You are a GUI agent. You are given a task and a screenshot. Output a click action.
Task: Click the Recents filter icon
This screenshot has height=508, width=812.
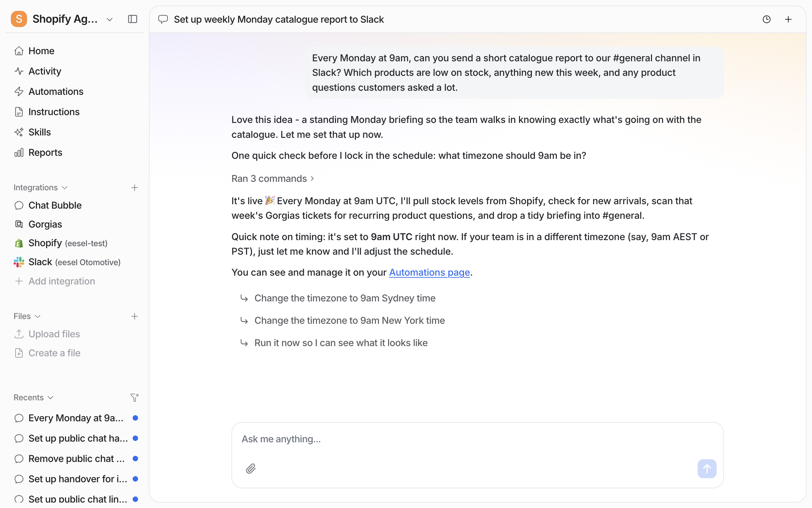pos(135,397)
